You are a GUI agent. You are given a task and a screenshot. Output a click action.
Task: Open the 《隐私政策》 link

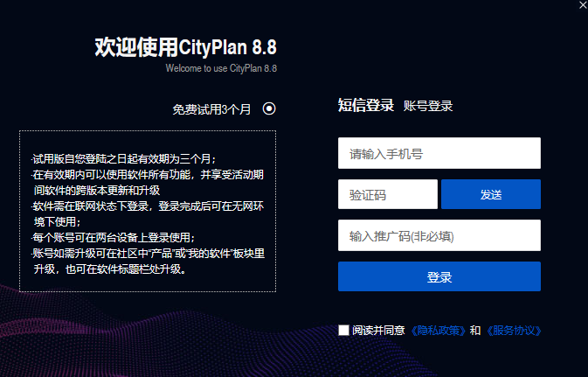pos(438,331)
